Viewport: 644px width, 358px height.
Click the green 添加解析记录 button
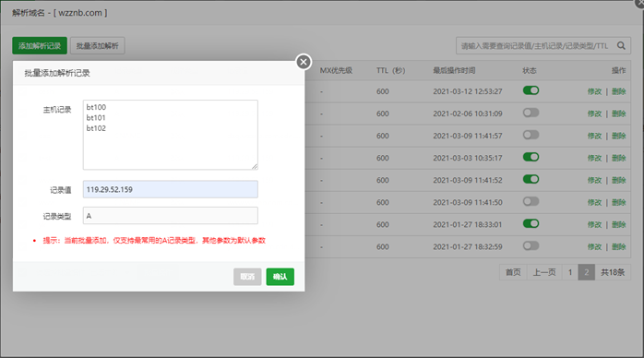click(40, 45)
